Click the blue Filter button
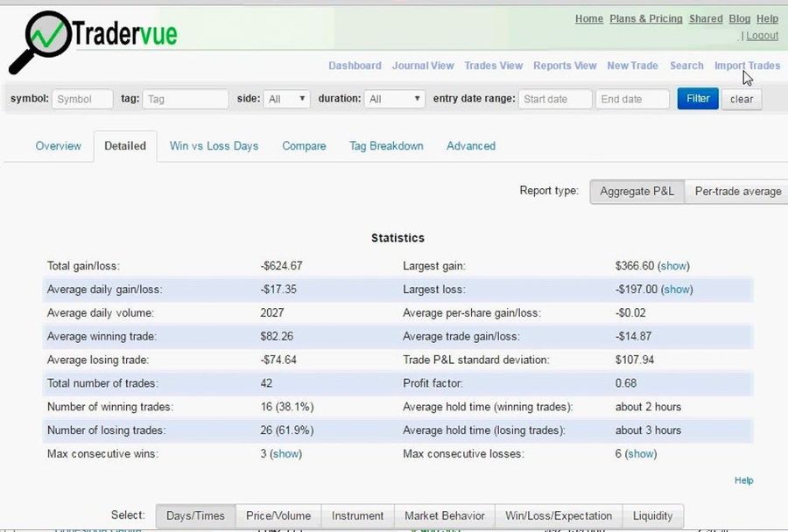This screenshot has width=788, height=532. click(697, 99)
